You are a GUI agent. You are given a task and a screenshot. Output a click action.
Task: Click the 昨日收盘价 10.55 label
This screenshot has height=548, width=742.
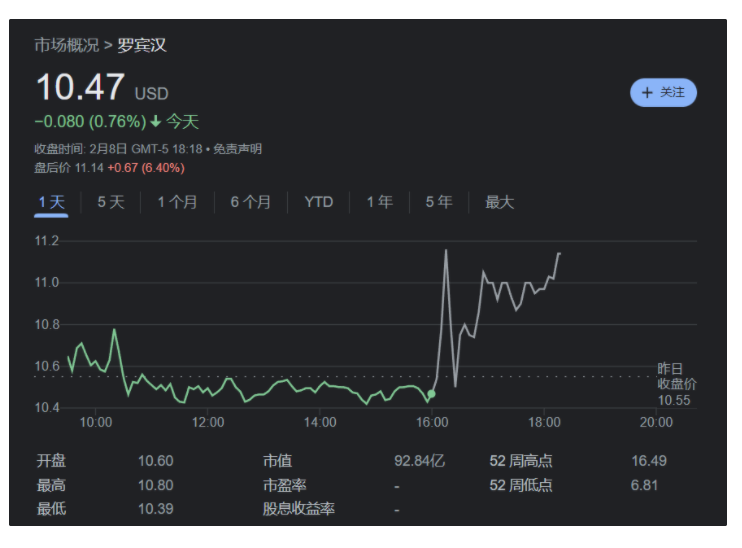coord(676,384)
